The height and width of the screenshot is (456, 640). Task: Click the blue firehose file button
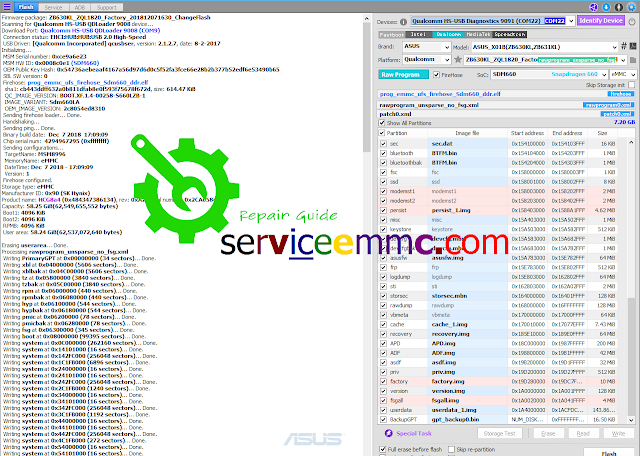click(x=621, y=94)
